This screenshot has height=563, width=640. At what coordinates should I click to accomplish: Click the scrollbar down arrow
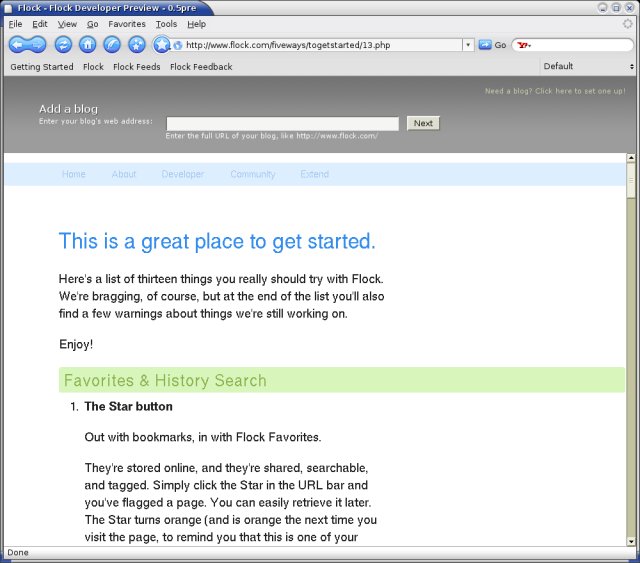click(x=631, y=542)
